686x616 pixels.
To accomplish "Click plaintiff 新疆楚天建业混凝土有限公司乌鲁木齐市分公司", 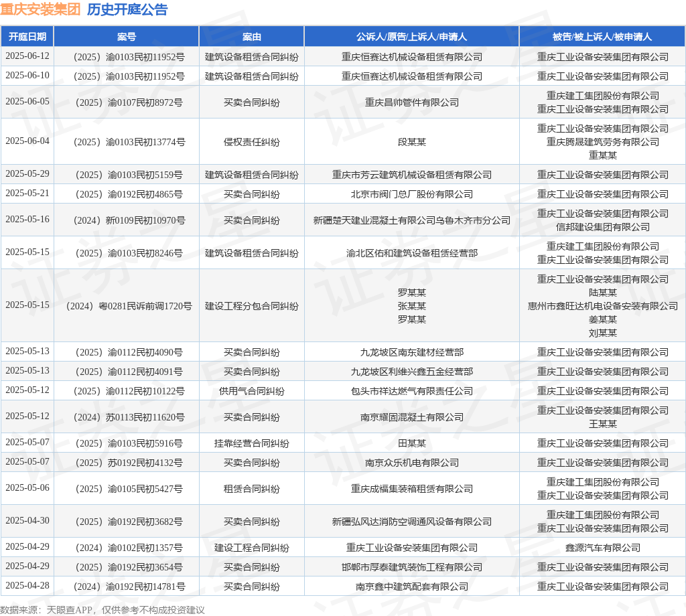I will point(412,220).
